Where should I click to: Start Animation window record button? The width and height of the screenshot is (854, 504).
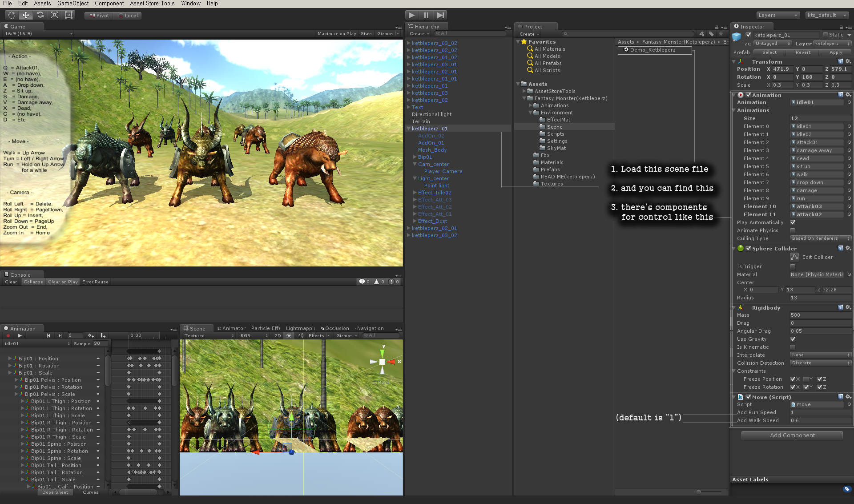tap(8, 336)
